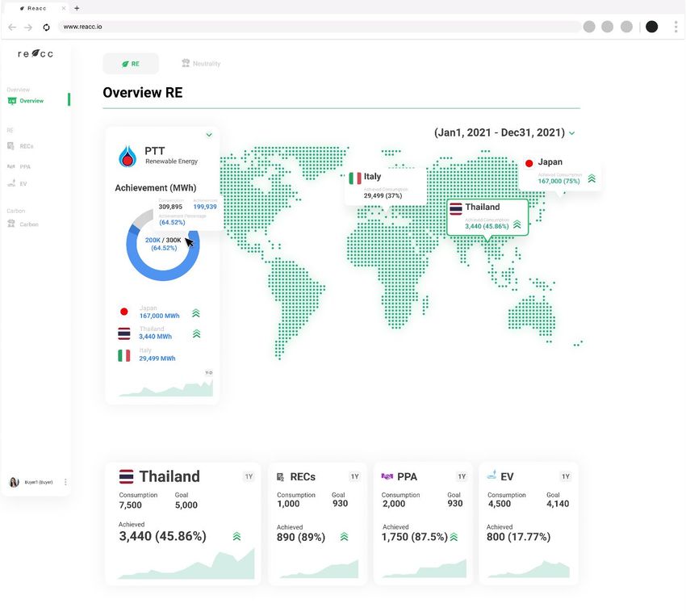
Task: Click RECs achieved 890 (89%)
Action: (301, 537)
